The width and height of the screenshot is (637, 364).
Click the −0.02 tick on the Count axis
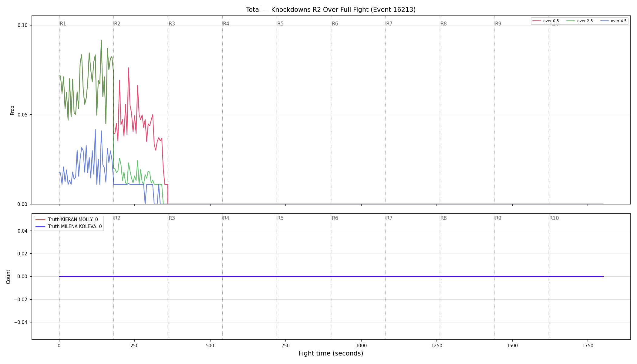[x=21, y=299]
